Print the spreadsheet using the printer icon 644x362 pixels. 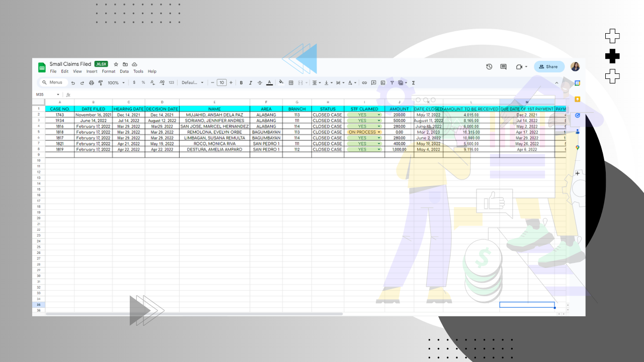(x=91, y=82)
